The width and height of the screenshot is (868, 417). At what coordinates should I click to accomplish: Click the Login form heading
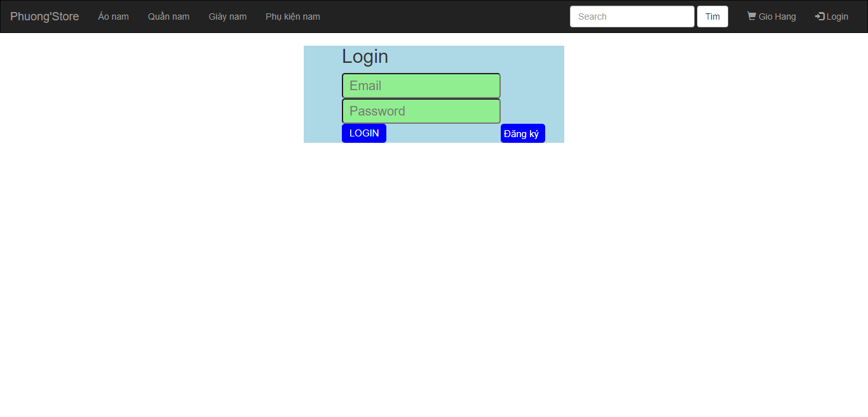pos(365,56)
